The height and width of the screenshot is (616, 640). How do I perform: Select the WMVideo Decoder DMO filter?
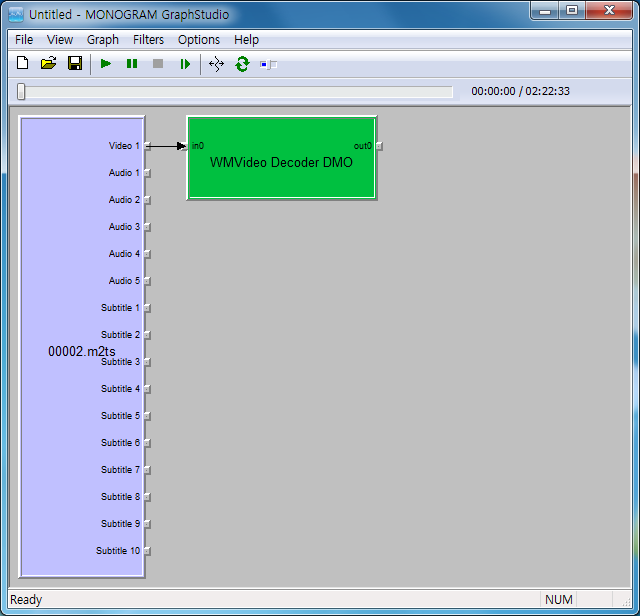pos(282,158)
